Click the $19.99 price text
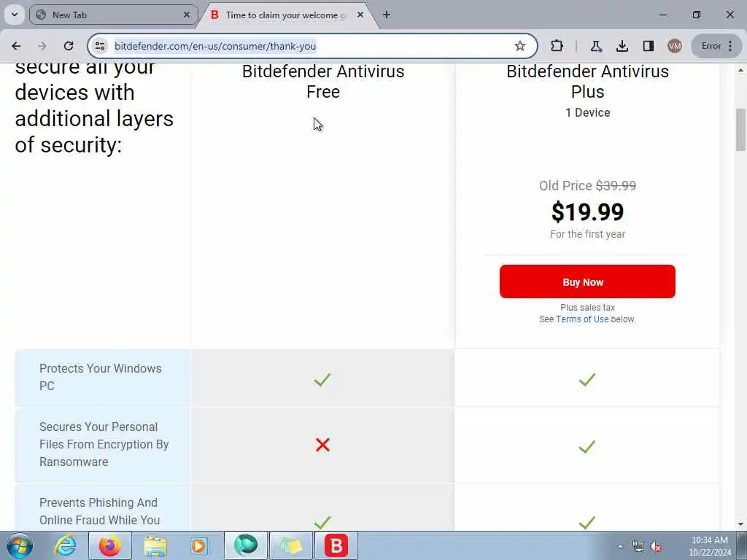747x560 pixels. click(587, 212)
